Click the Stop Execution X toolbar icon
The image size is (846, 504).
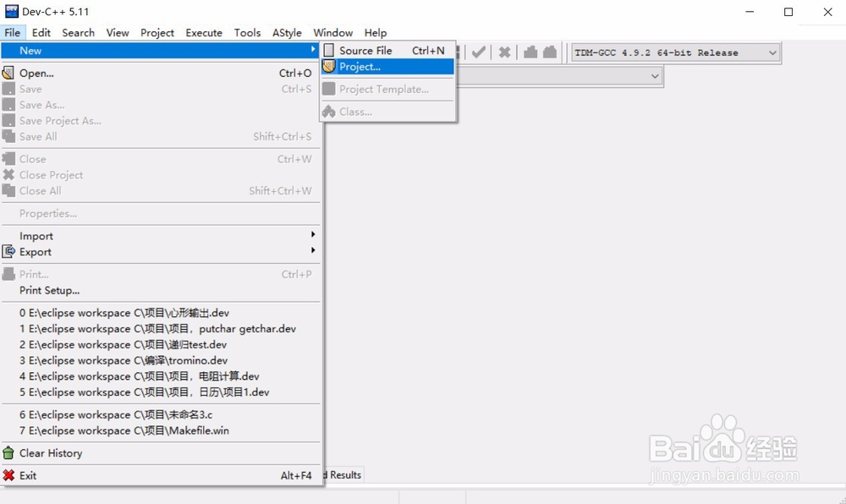tap(504, 52)
